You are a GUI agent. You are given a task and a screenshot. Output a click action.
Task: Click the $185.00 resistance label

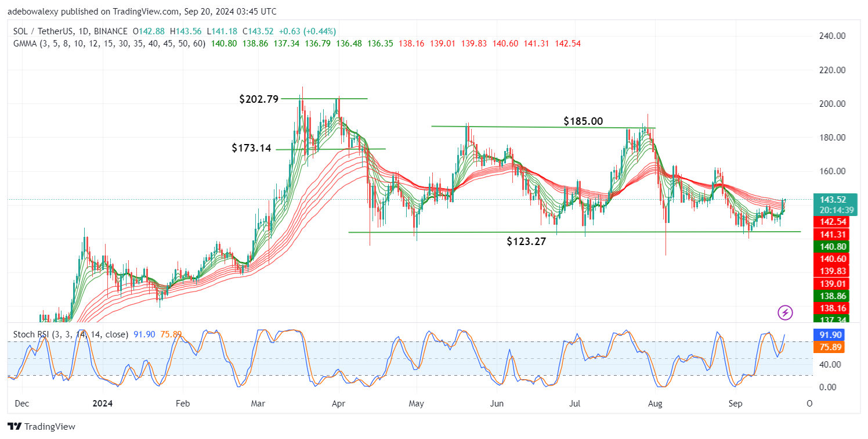(x=583, y=121)
